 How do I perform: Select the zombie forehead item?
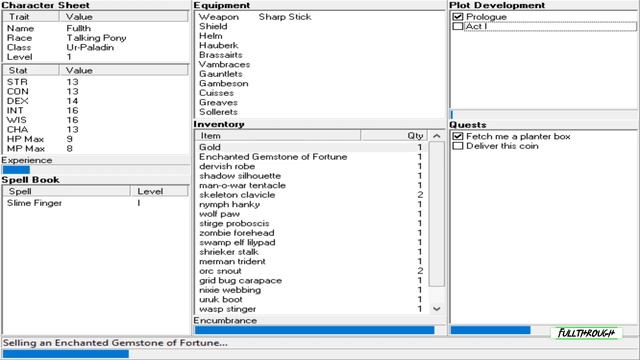[311, 233]
